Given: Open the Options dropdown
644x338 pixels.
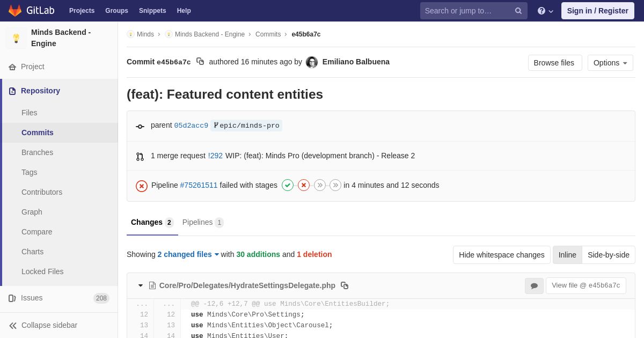Looking at the screenshot, I should click(x=610, y=63).
